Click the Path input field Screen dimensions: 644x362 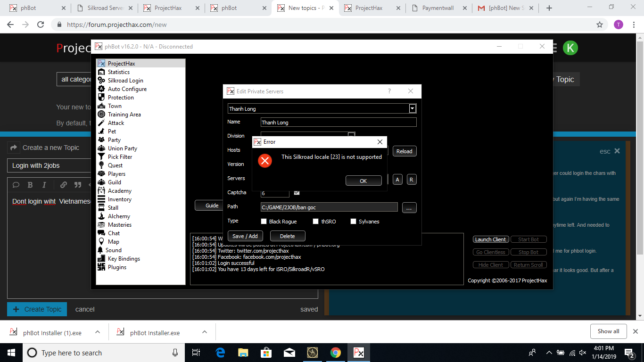[329, 207]
